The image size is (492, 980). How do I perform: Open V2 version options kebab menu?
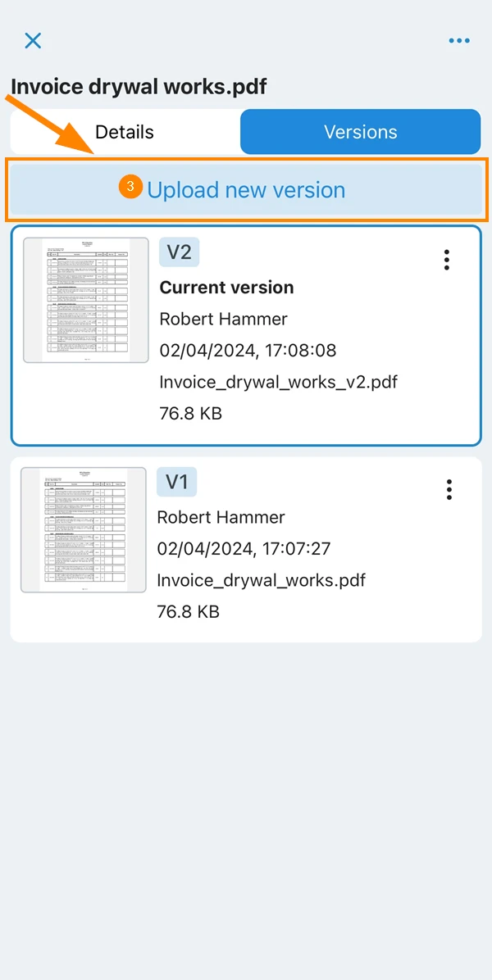pos(446,260)
